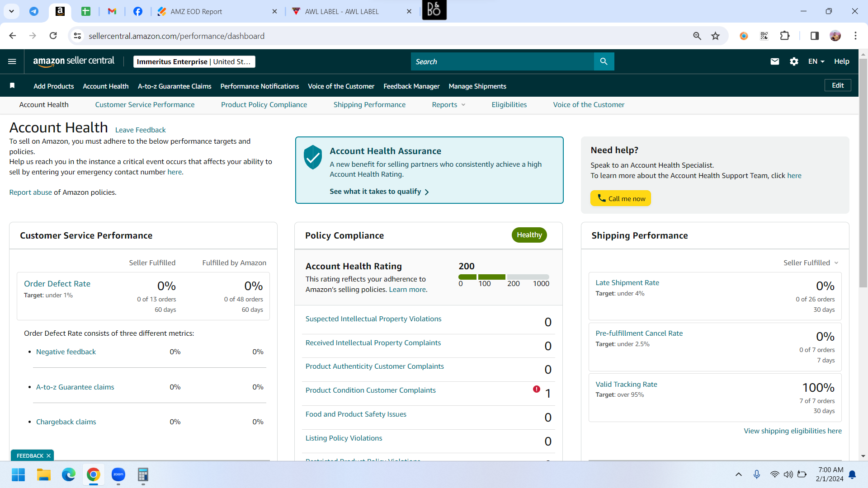Viewport: 868px width, 488px height.
Task: Open Add Products in the nav bar
Action: pos(54,86)
